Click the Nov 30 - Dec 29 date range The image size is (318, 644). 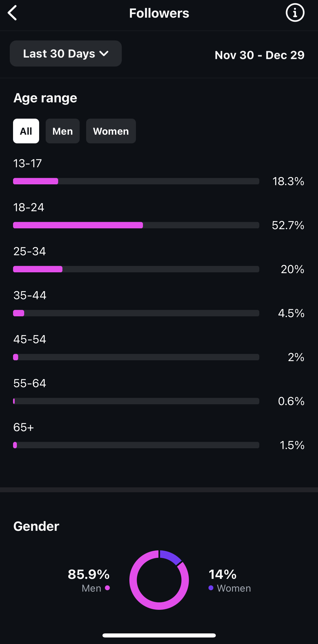point(260,55)
